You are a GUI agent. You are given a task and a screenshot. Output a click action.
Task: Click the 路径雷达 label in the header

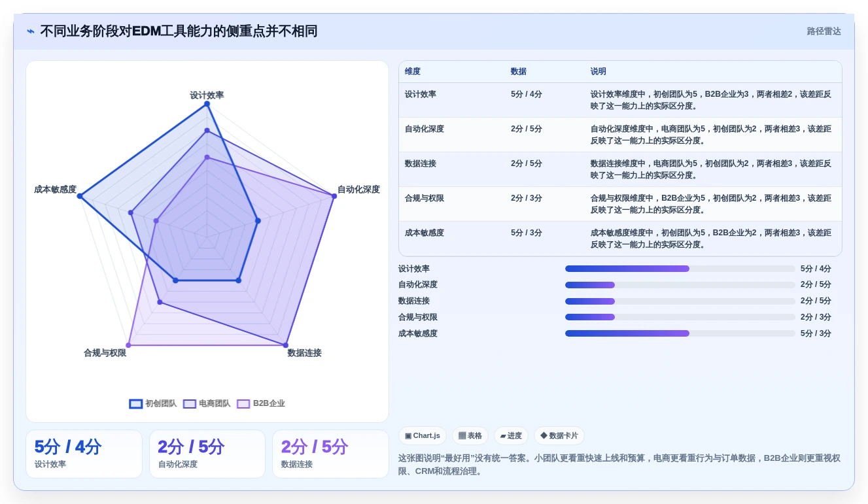point(824,31)
